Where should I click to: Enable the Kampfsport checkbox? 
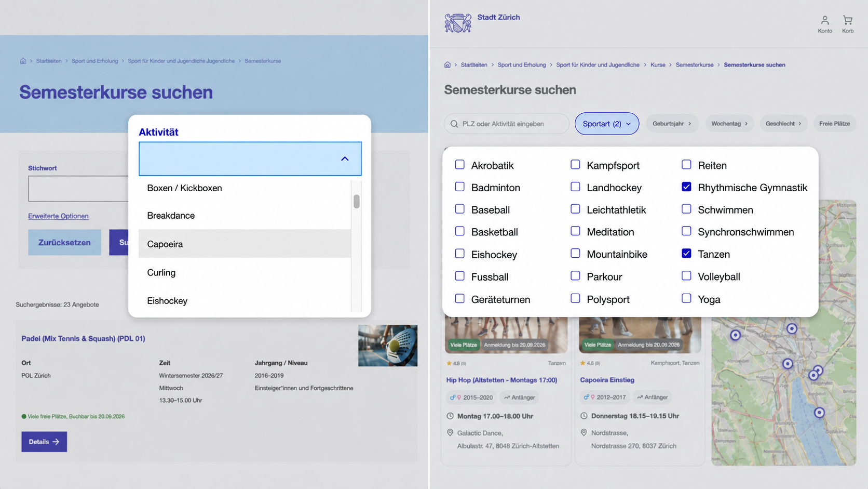[575, 165]
